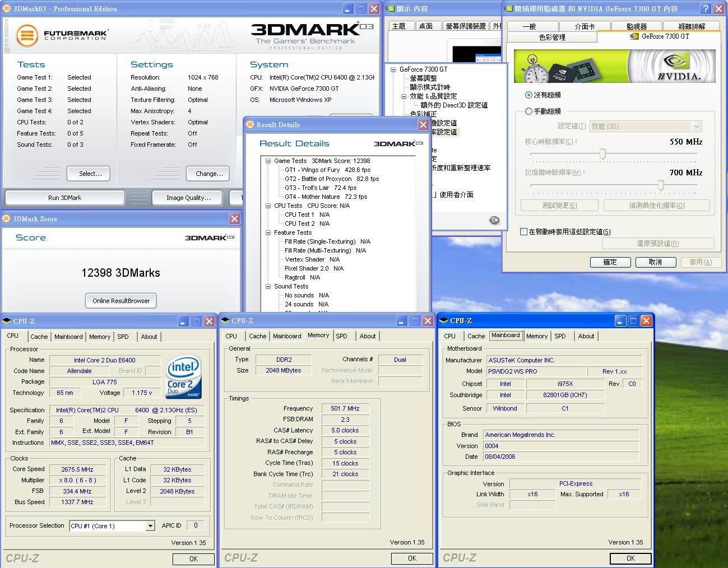Click the Select... button under Tests
728x568 pixels.
(x=88, y=174)
